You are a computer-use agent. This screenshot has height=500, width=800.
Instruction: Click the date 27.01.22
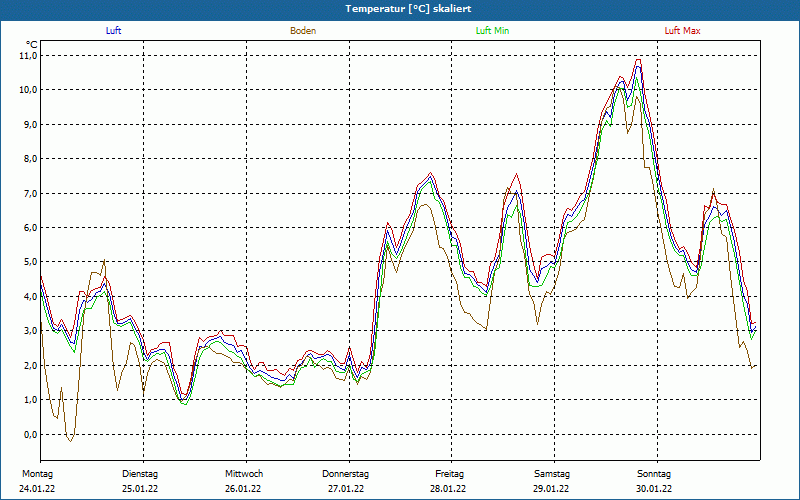pos(346,489)
